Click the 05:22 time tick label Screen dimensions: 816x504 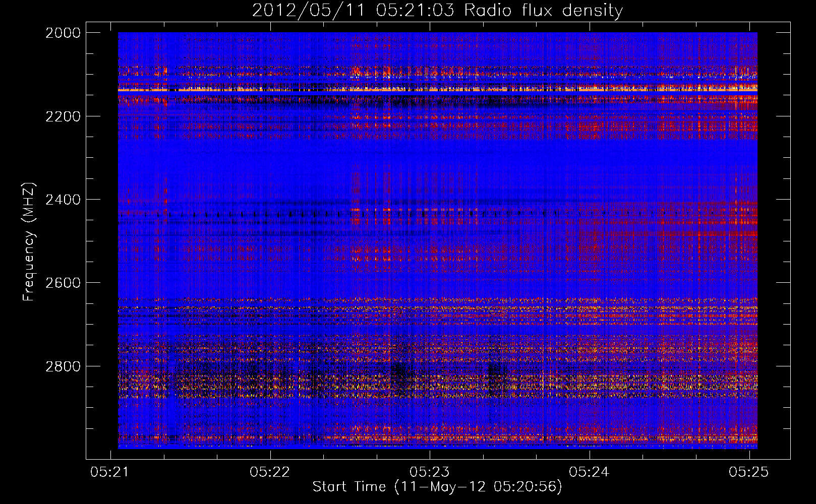(270, 472)
